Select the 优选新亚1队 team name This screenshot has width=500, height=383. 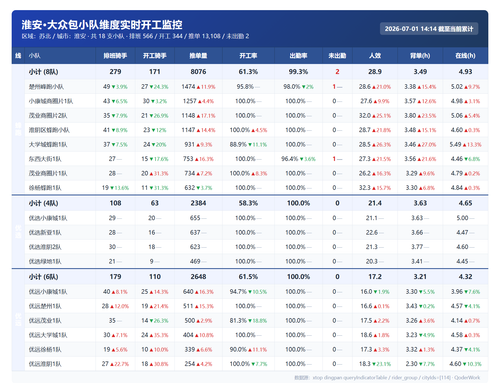click(x=45, y=232)
